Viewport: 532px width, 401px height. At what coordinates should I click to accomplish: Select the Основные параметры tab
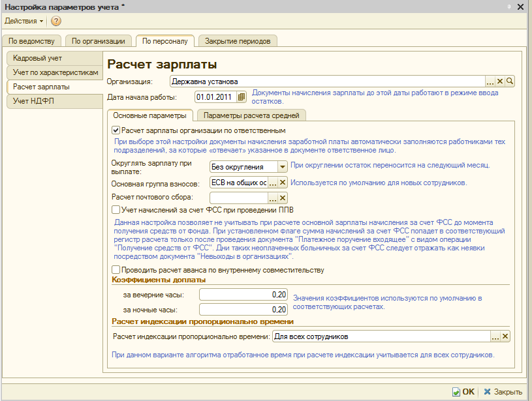pyautogui.click(x=149, y=115)
